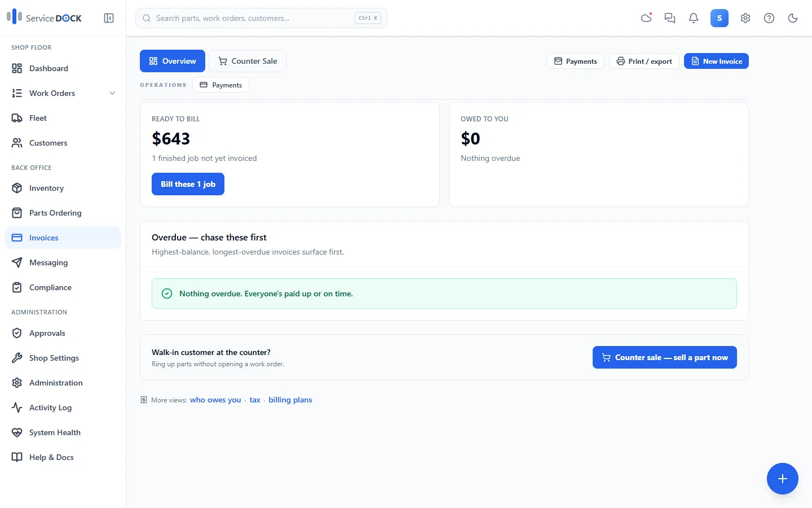Viewport: 812px width, 508px height.
Task: Select Invoices in sidebar
Action: coord(63,238)
